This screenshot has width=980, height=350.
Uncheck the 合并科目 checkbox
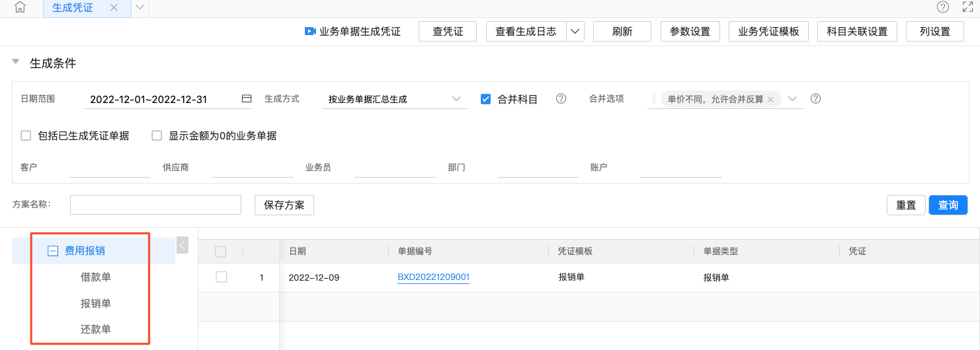485,99
